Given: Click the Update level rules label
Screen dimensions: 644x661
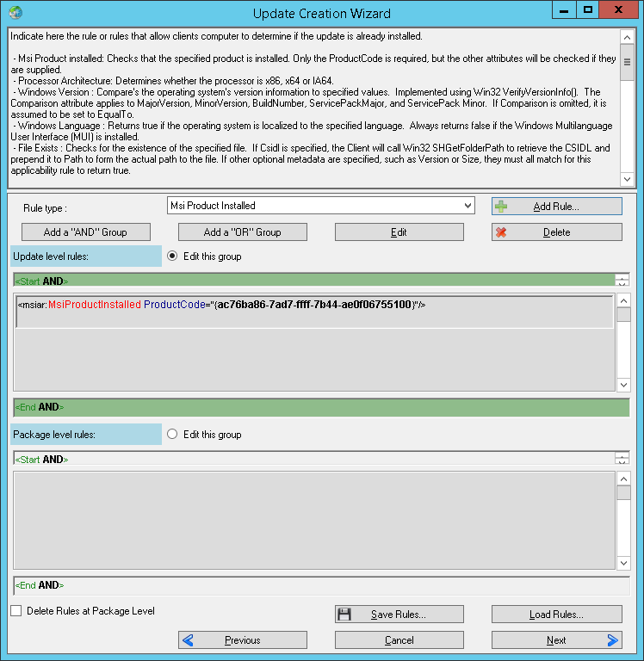Looking at the screenshot, I should (86, 256).
